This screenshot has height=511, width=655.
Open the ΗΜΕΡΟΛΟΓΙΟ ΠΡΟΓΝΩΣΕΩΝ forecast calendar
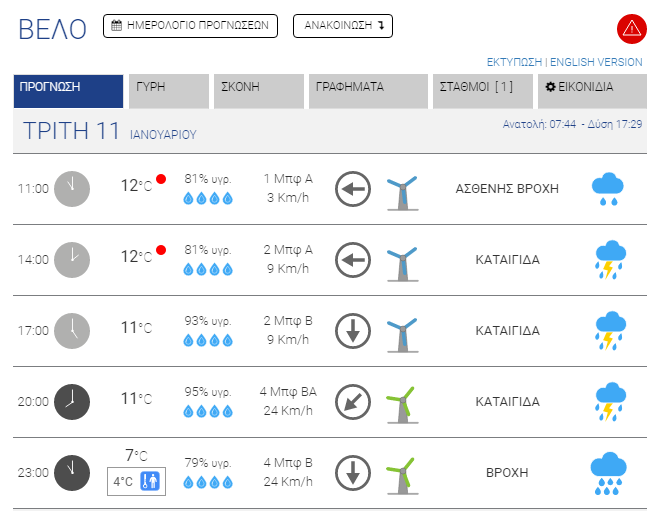click(190, 26)
